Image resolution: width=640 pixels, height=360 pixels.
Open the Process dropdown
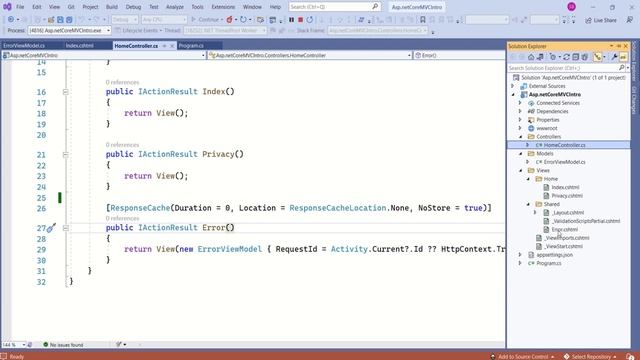[108, 31]
